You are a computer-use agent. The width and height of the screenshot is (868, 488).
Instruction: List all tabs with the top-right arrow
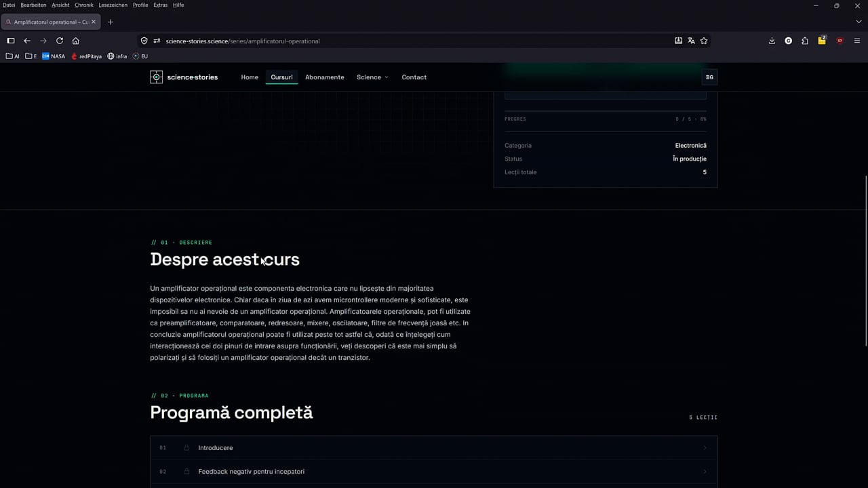(x=859, y=22)
